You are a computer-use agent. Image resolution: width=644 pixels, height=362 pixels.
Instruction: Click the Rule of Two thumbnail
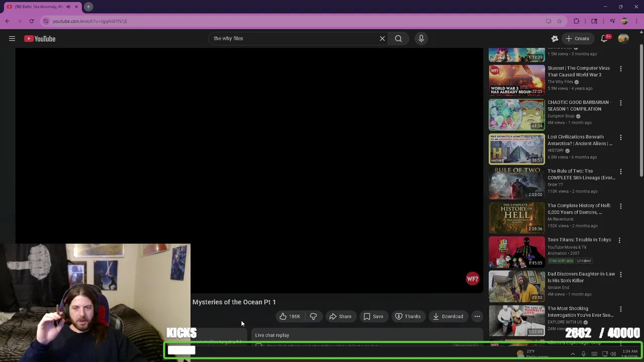[517, 183]
